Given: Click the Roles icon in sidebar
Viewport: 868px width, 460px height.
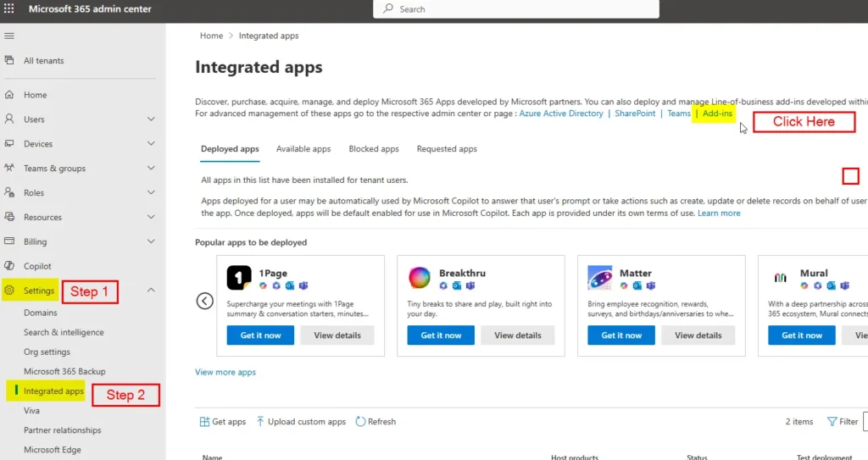Looking at the screenshot, I should [9, 192].
